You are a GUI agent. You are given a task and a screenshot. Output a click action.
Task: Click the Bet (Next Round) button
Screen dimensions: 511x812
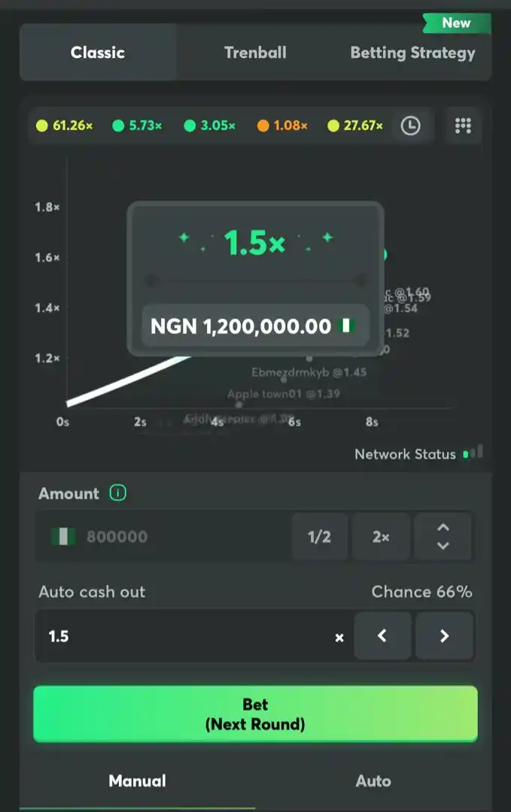pyautogui.click(x=256, y=714)
